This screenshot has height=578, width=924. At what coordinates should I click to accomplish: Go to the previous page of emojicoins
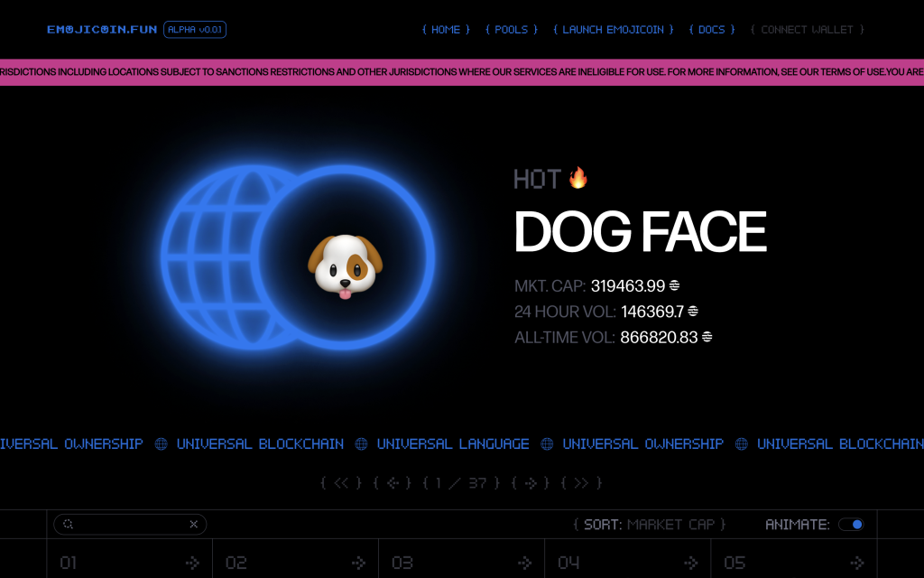tap(393, 483)
